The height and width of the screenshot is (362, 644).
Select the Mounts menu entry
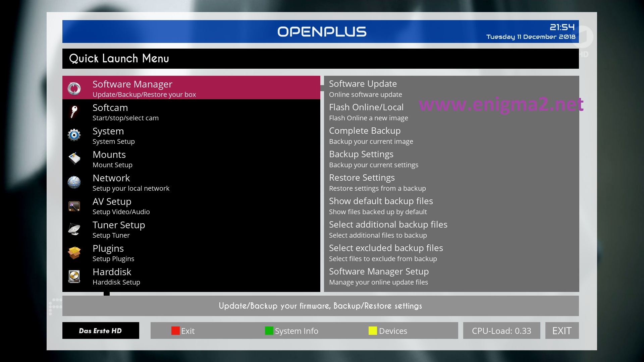point(191,159)
